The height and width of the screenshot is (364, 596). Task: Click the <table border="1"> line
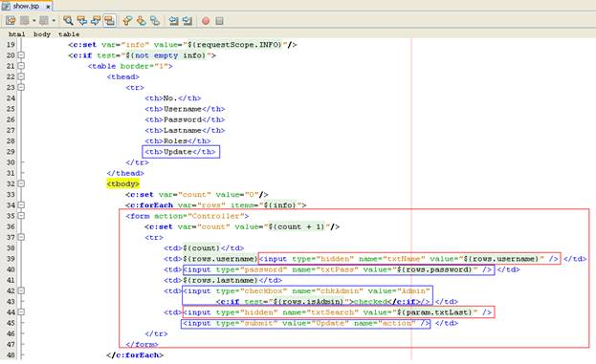tap(130, 66)
